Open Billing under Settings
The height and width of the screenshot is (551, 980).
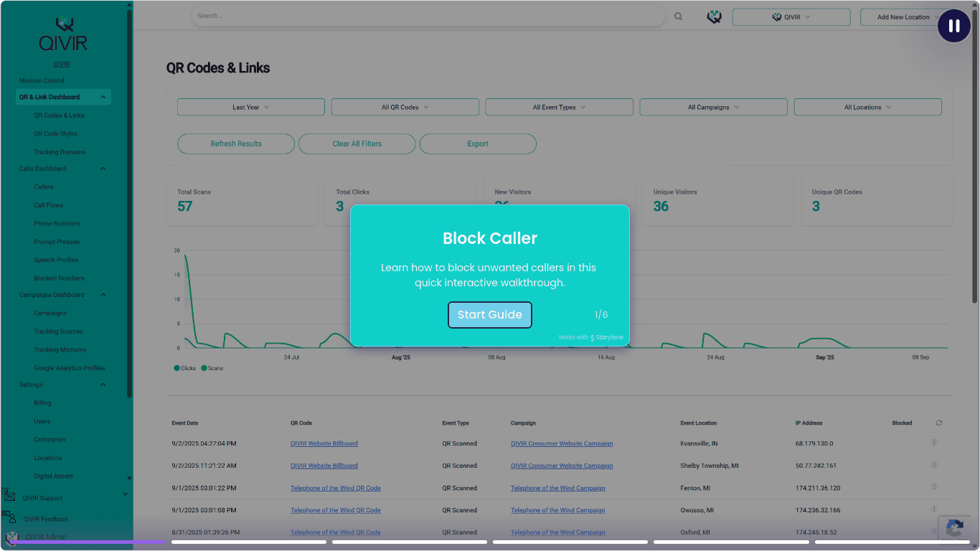[x=43, y=403]
